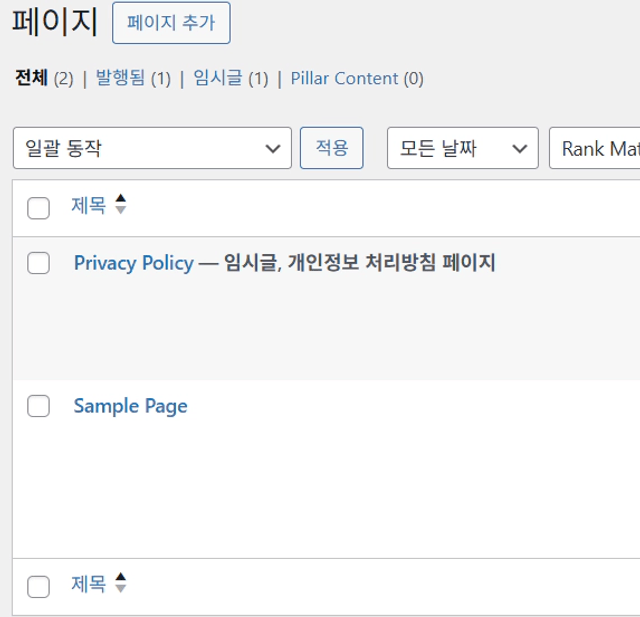Open the Sample Page title link
Image resolution: width=640 pixels, height=617 pixels.
click(130, 406)
